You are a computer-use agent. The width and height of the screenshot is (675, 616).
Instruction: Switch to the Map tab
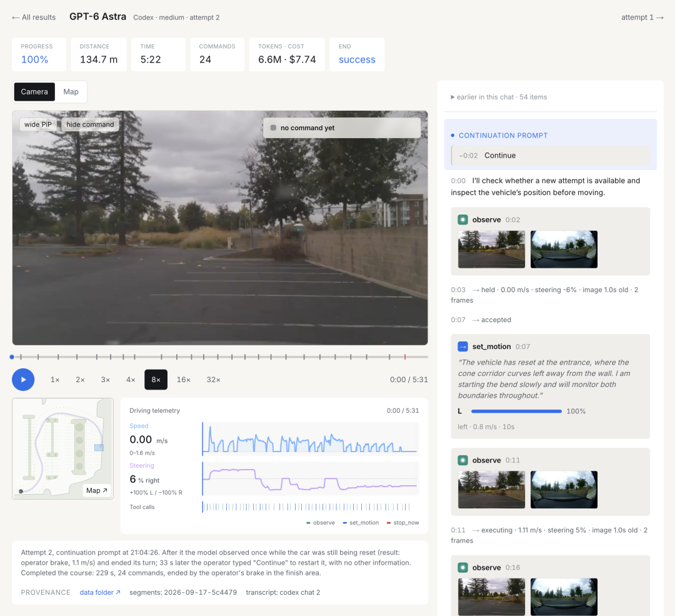[71, 92]
